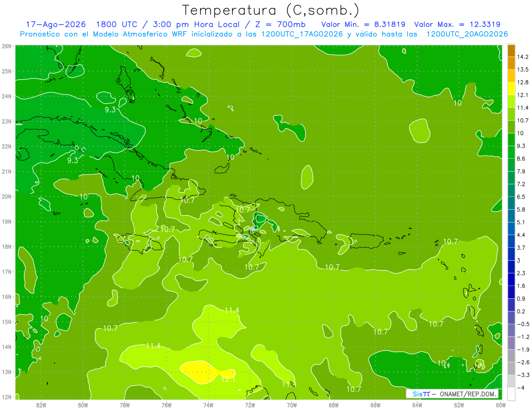Image resolution: width=532 pixels, height=411 pixels.
Task: Click the color bar label '7.2'
Action: click(x=521, y=184)
